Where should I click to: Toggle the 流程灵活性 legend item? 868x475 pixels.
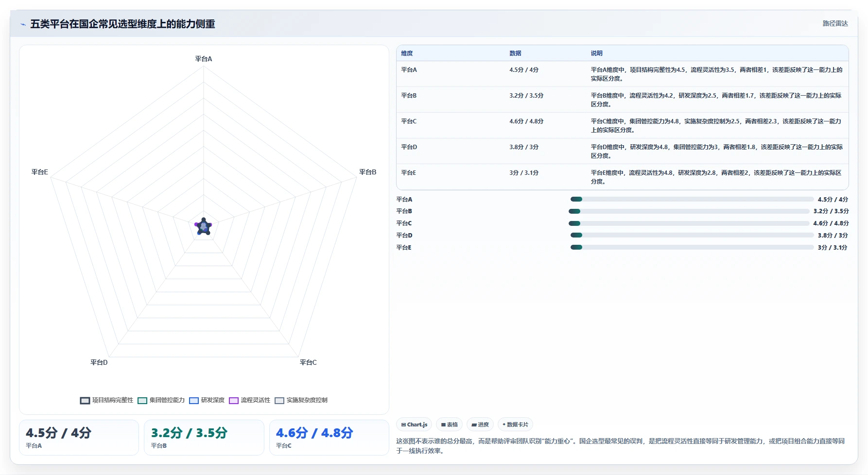coord(250,400)
